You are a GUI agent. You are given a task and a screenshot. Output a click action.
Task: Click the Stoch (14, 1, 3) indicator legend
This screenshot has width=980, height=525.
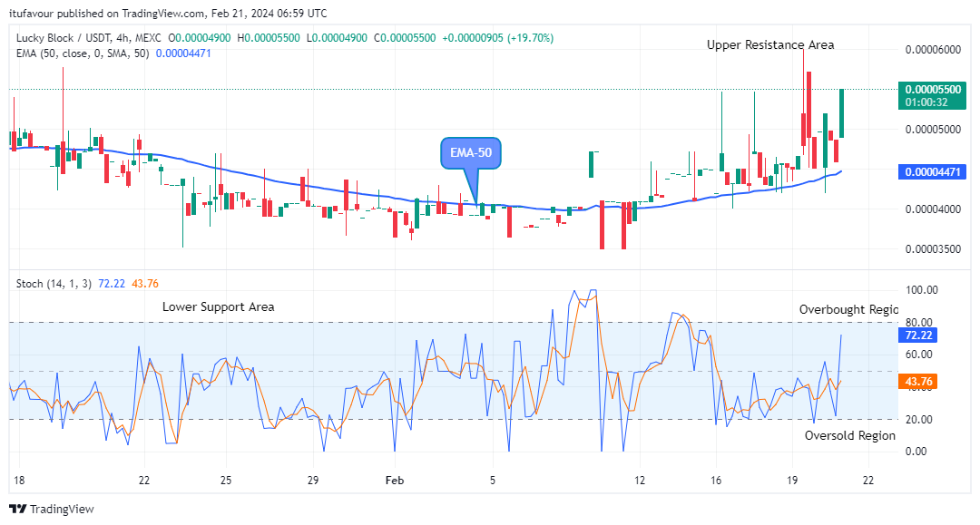[x=54, y=284]
